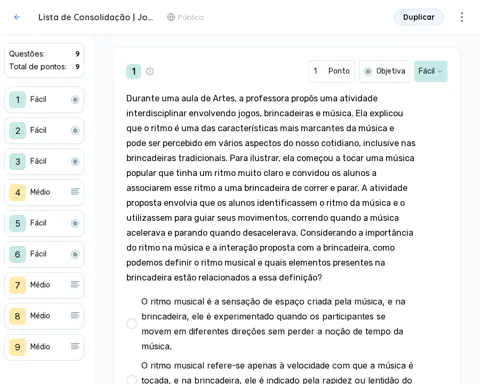Click the 'Médio' label of question 8
480x384 pixels.
pyautogui.click(x=40, y=316)
